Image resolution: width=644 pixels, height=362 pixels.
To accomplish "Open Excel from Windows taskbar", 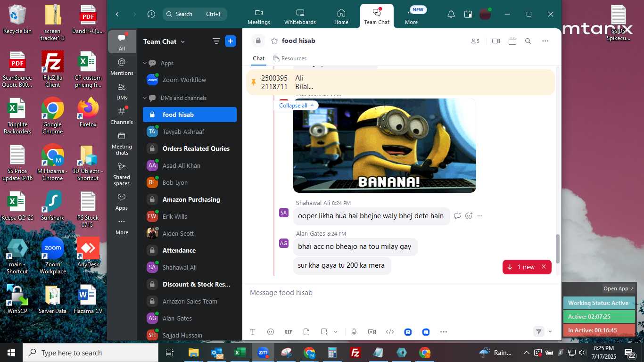I will point(239,353).
